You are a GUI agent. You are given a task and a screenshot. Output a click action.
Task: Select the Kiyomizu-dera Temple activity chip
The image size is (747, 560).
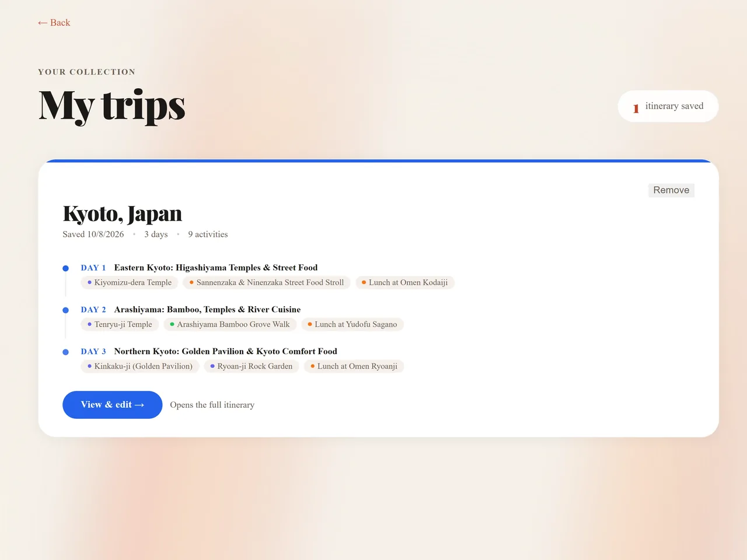[130, 282]
